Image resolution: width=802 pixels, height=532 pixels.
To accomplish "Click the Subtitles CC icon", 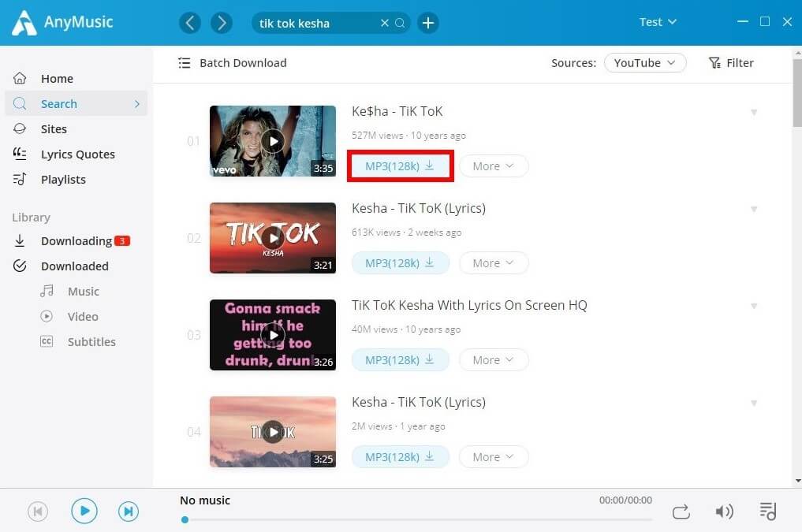I will pos(47,341).
